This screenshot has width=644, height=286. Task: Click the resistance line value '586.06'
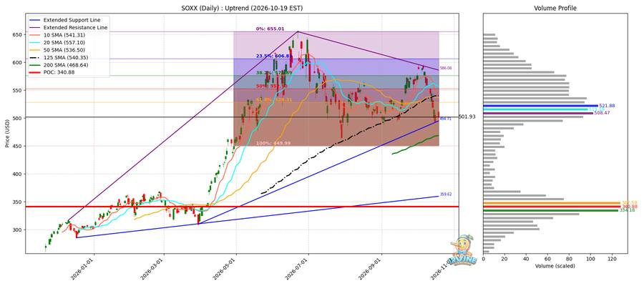point(446,68)
